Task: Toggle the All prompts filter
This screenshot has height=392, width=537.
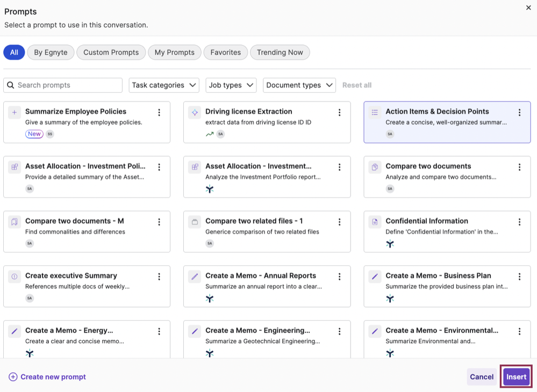Action: click(14, 52)
